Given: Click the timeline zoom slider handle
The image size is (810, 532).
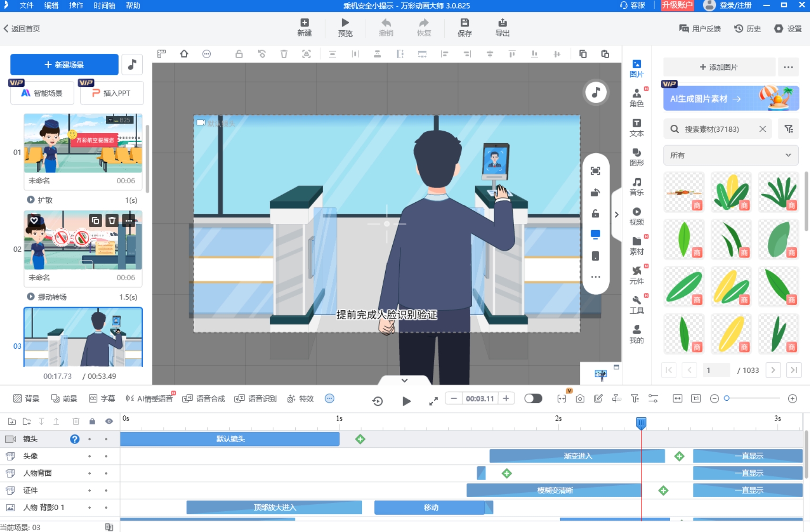Looking at the screenshot, I should pyautogui.click(x=727, y=398).
